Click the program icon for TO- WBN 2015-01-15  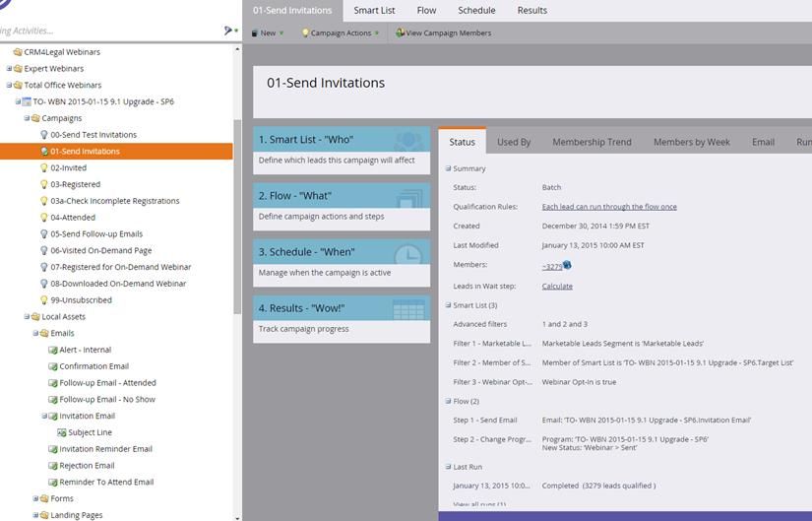click(x=27, y=101)
